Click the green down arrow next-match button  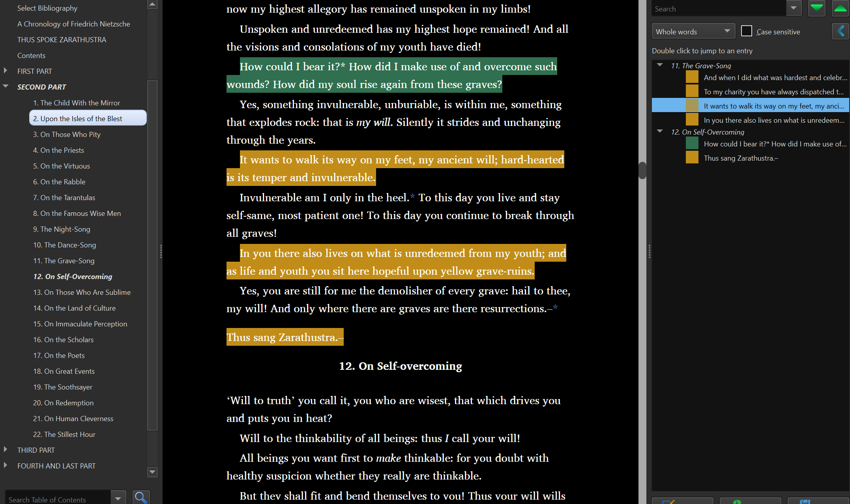pyautogui.click(x=816, y=8)
